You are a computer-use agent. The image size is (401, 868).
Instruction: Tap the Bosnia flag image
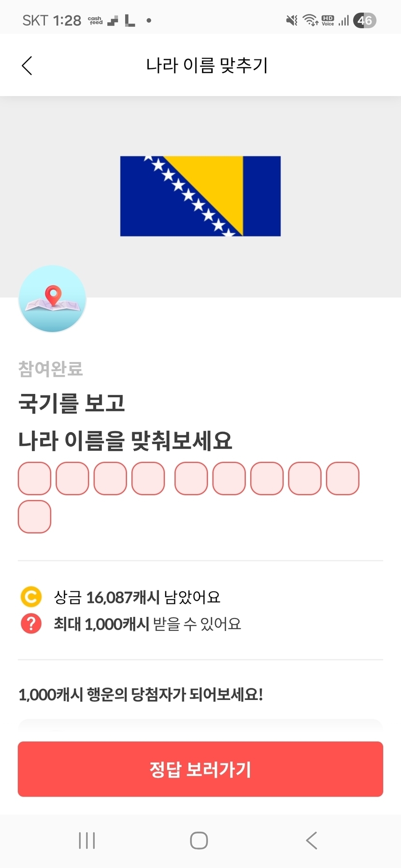[x=200, y=196]
